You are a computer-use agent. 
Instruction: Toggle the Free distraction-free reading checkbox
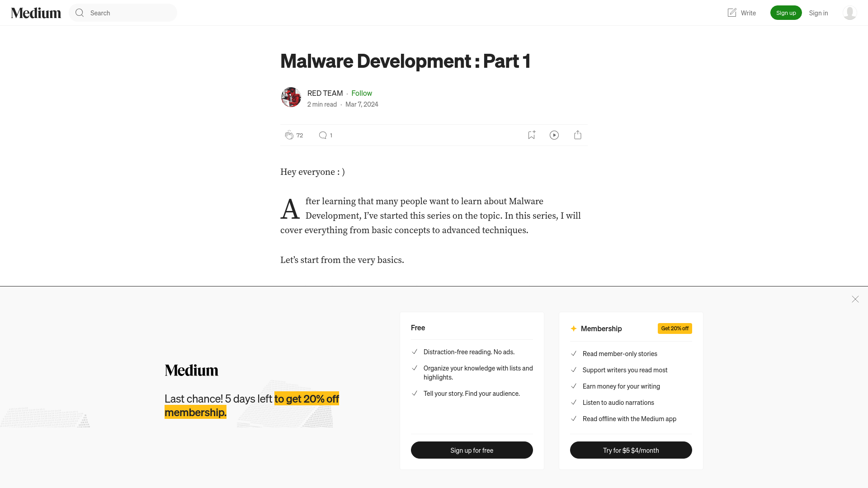(x=414, y=351)
